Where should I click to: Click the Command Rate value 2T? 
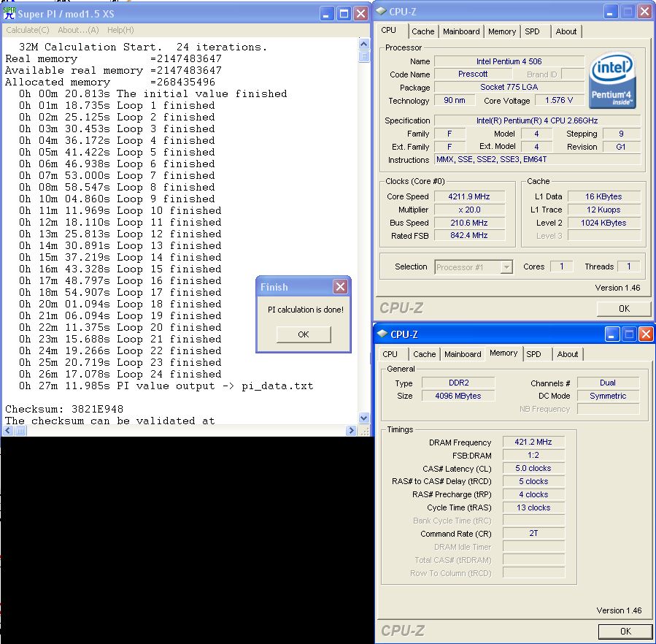pos(533,533)
